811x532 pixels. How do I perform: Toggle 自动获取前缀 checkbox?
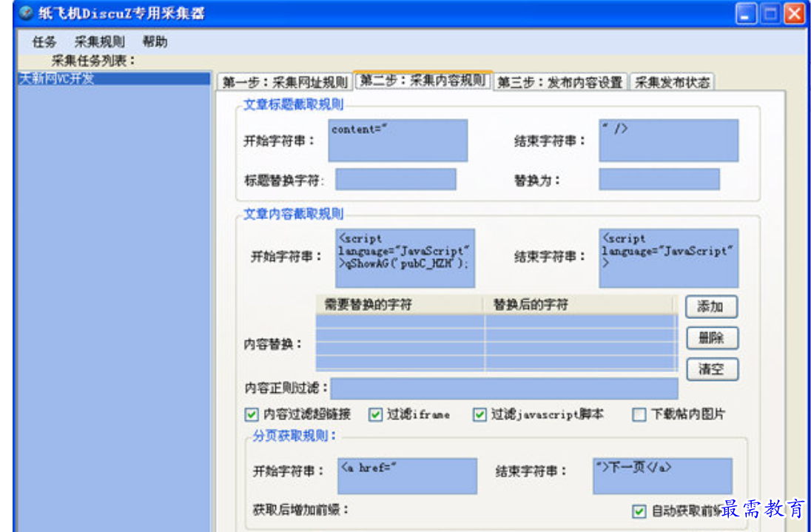tap(639, 511)
